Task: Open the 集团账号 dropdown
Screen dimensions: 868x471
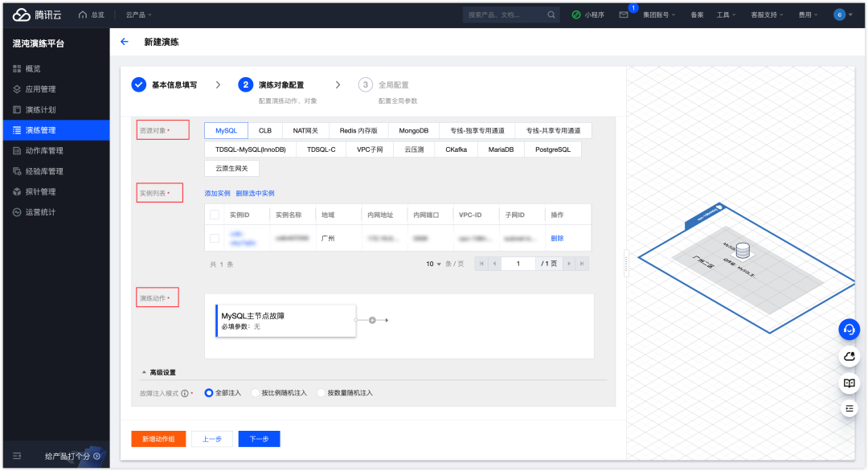Action: [x=659, y=15]
